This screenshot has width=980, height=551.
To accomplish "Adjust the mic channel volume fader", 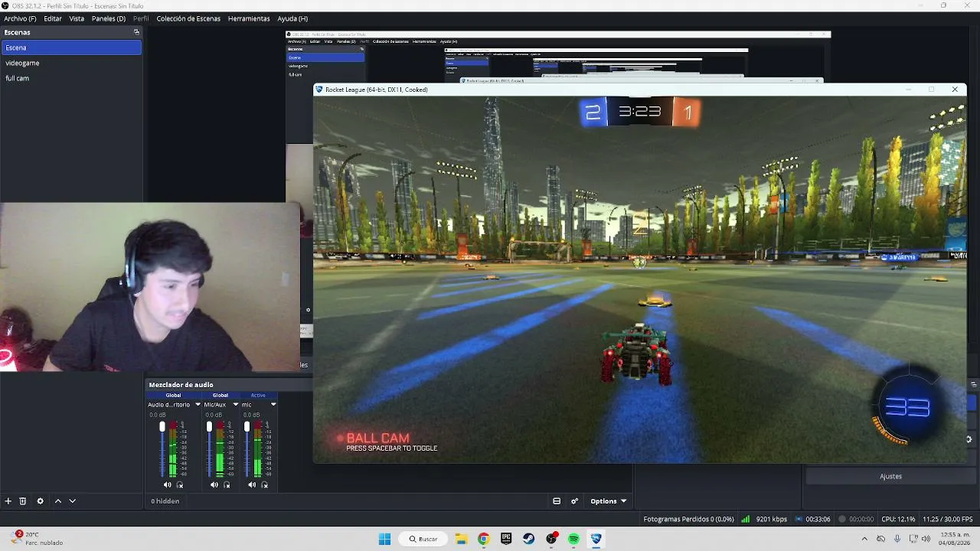I will (247, 426).
